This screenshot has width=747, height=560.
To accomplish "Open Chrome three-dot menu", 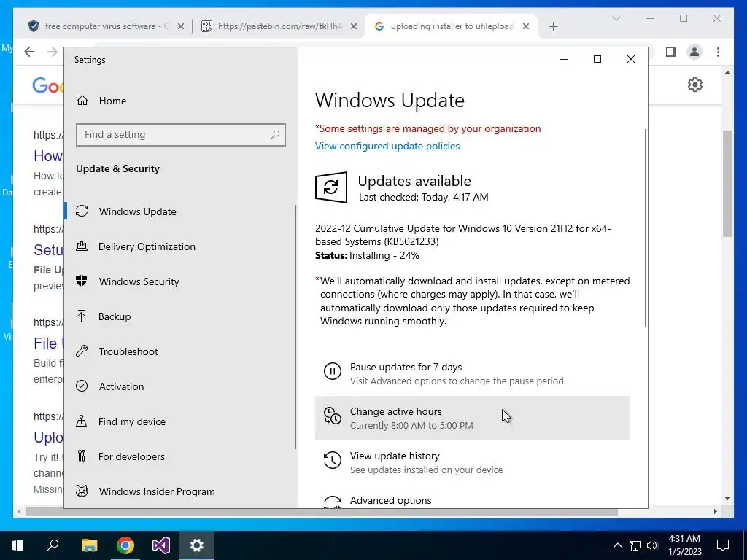I will pos(718,52).
